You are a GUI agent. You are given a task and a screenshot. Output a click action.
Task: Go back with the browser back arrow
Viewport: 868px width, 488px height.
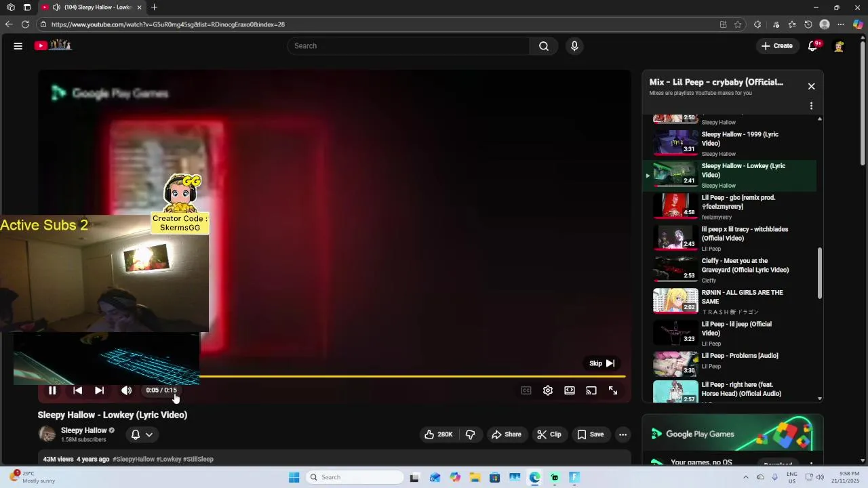9,24
